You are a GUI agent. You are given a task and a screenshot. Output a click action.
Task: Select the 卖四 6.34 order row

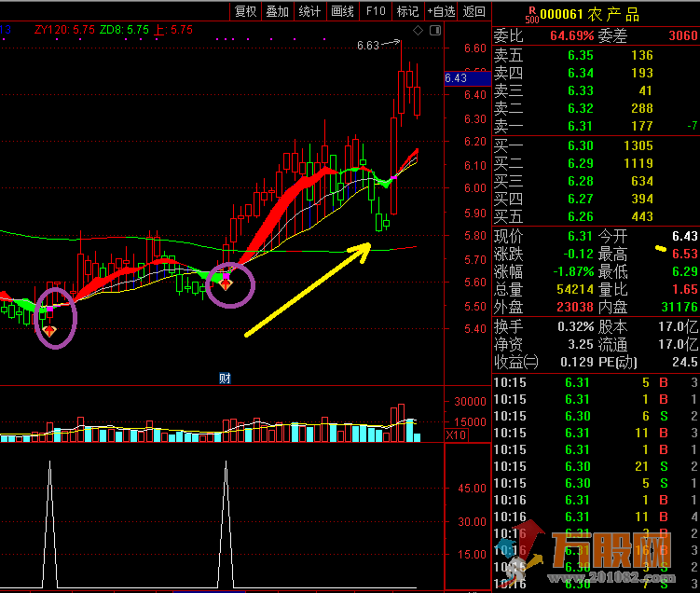coord(596,73)
